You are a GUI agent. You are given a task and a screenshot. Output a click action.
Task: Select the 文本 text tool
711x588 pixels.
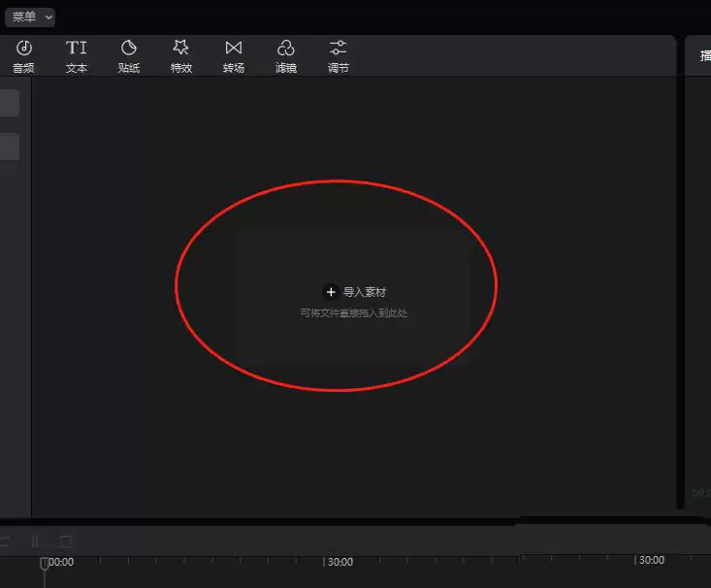coord(77,56)
